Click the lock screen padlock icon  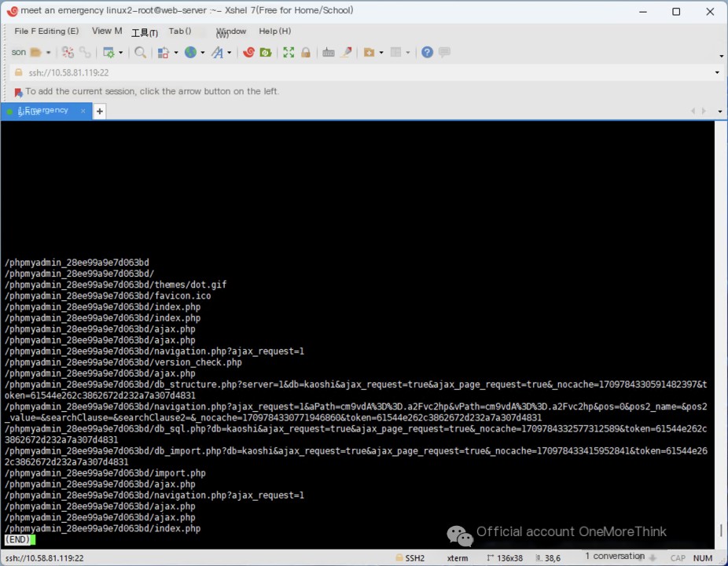point(306,53)
